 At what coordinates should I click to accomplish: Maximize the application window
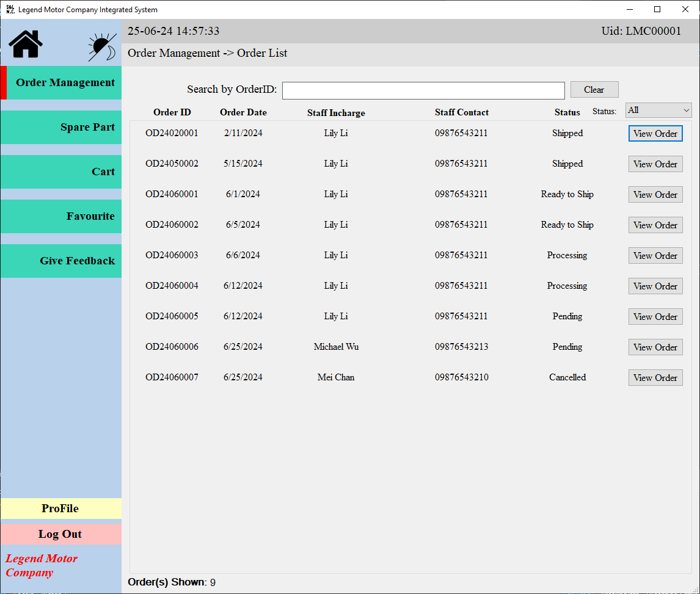[657, 9]
